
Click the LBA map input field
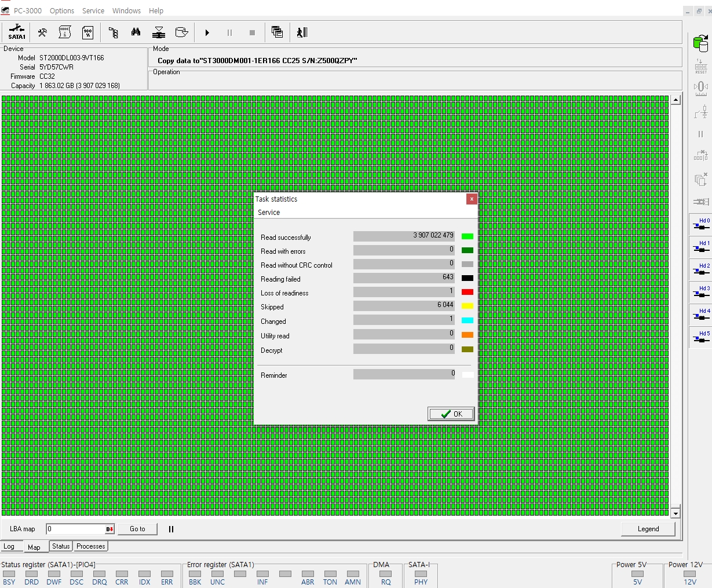[x=75, y=529]
